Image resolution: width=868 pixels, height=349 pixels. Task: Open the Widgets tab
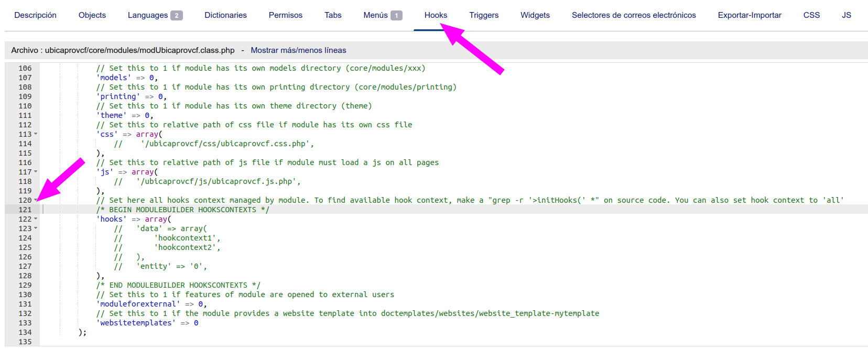coord(535,15)
